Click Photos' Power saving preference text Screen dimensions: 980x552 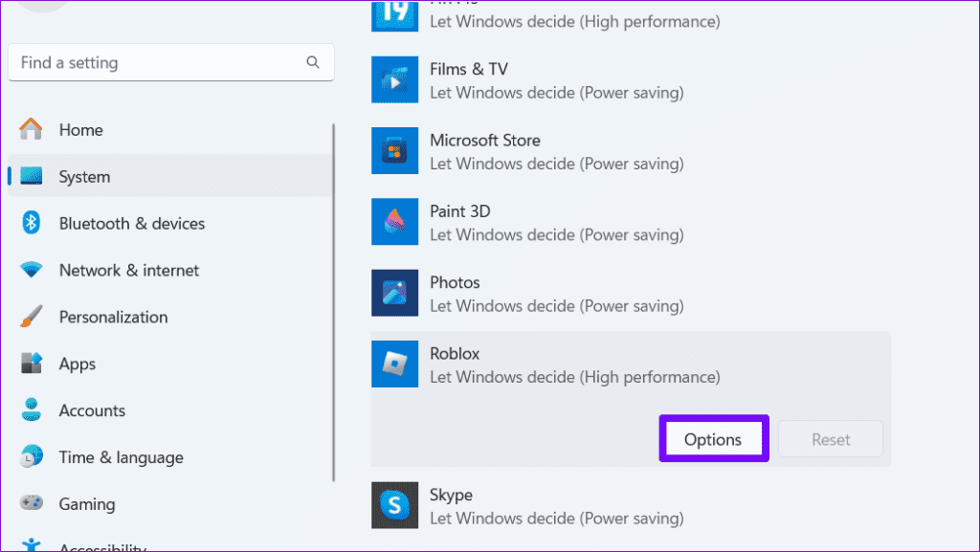(x=557, y=306)
